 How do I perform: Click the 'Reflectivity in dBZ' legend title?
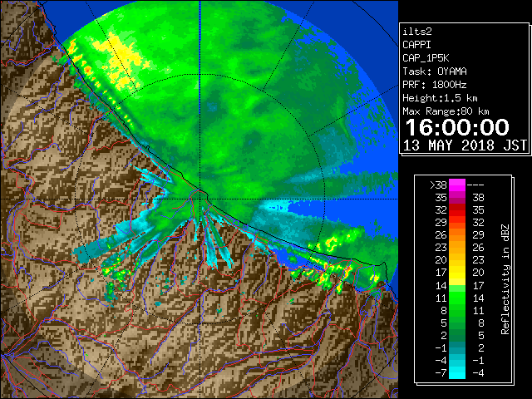[x=505, y=279]
